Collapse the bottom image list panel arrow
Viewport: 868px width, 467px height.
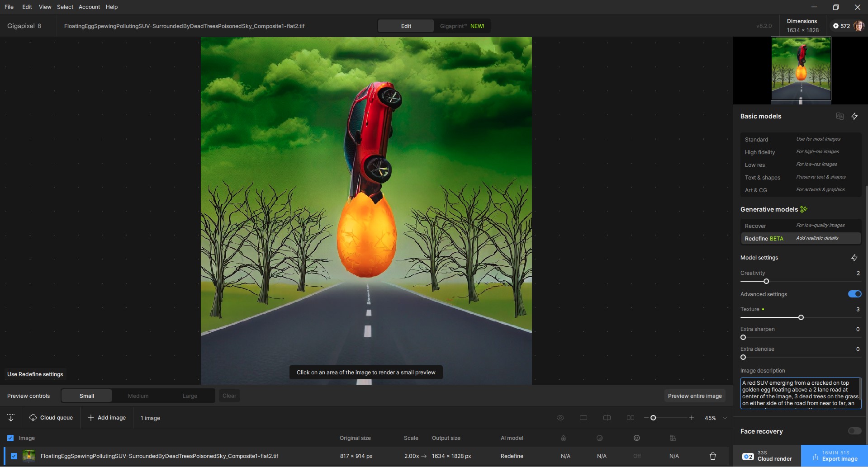click(11, 418)
